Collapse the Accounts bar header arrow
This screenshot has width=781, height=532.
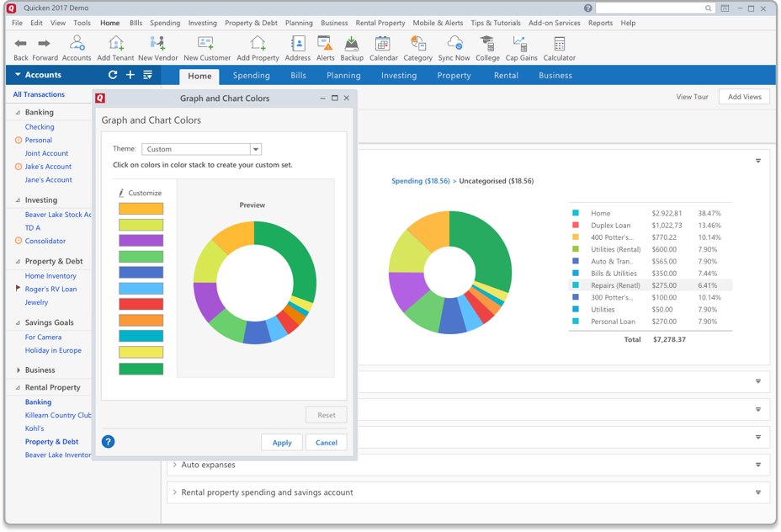18,75
